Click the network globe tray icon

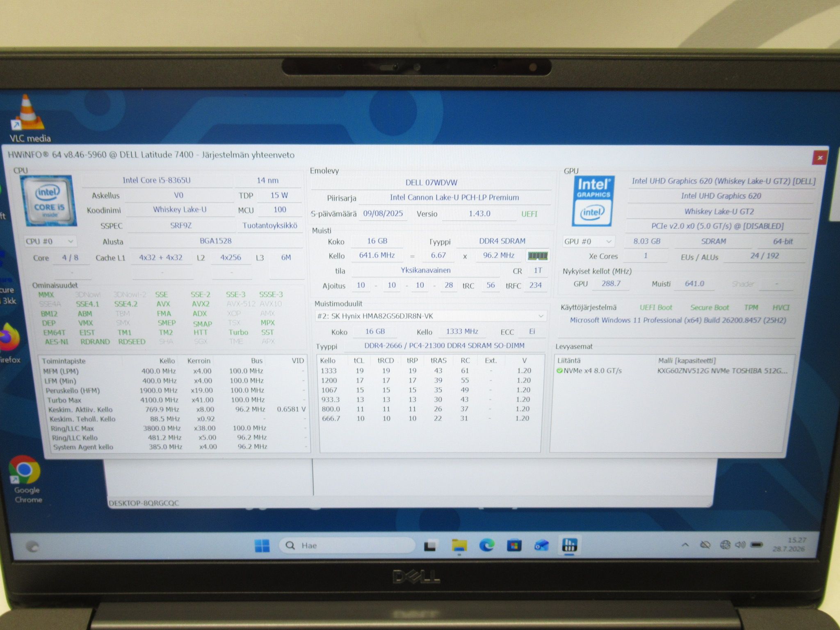click(x=725, y=545)
